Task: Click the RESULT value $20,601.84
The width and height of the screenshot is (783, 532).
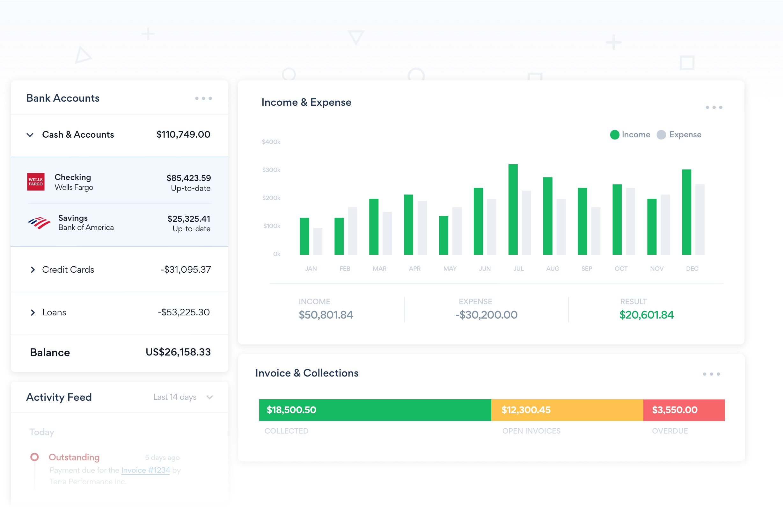Action: click(x=647, y=315)
